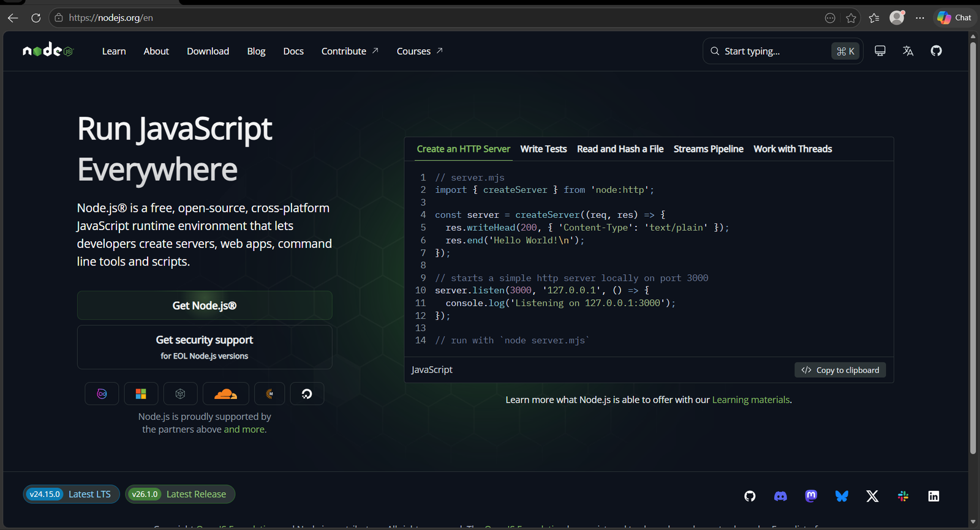This screenshot has width=980, height=530.
Task: Click the scrollbar up arrow
Action: pyautogui.click(x=973, y=36)
